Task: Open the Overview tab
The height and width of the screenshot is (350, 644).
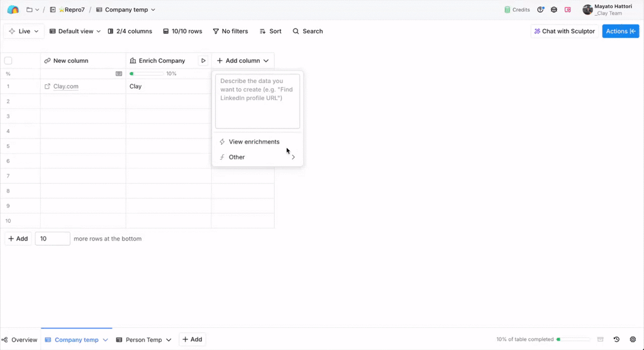Action: [19, 340]
